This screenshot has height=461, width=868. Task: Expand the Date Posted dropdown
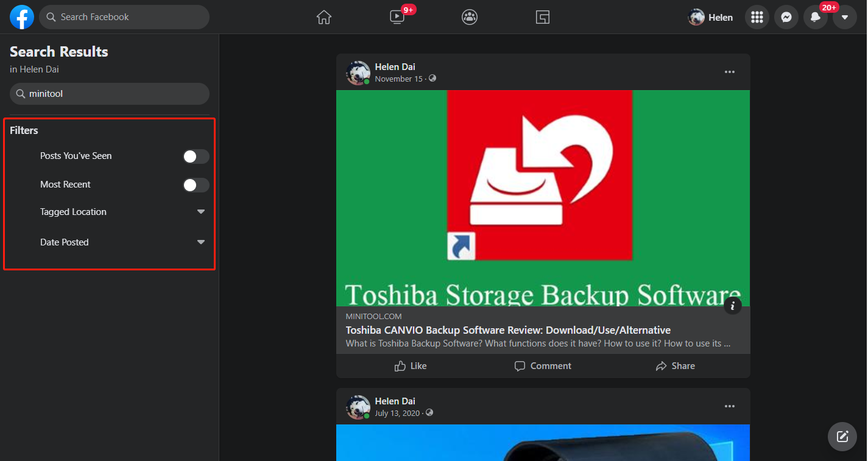coord(201,242)
